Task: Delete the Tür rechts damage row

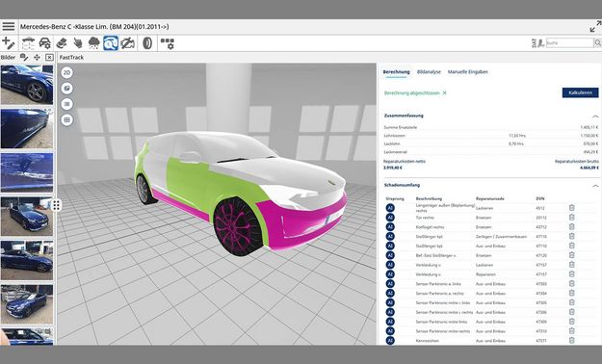Action: tap(572, 218)
